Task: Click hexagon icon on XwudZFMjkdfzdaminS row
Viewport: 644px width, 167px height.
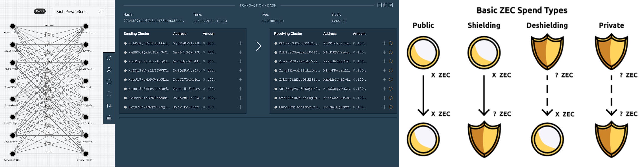Action: point(391,107)
